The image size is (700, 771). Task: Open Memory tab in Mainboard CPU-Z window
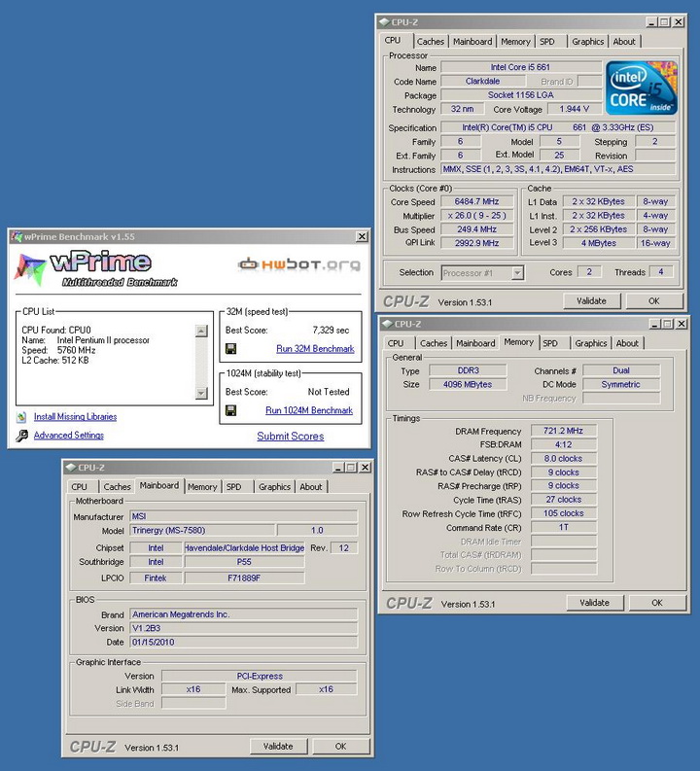coord(202,487)
